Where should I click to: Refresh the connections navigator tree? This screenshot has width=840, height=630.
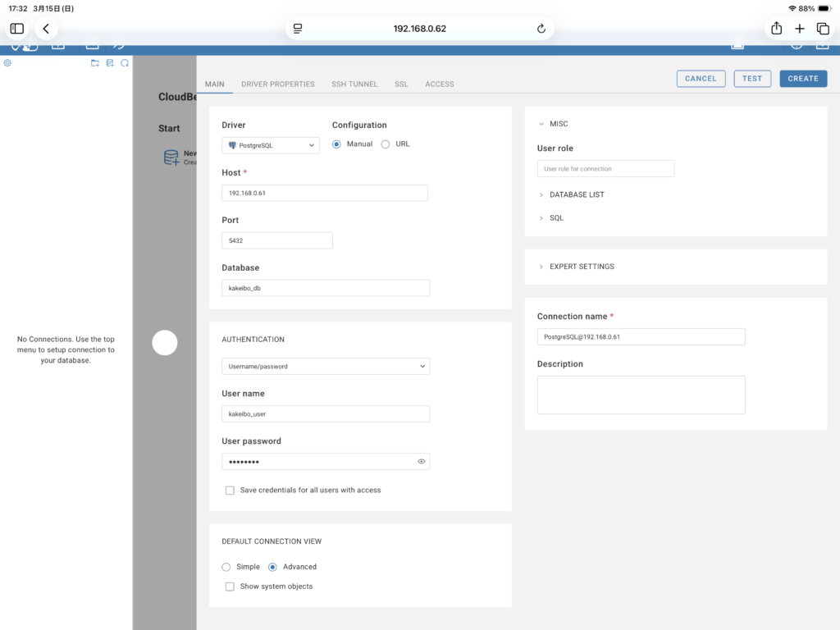tap(125, 63)
